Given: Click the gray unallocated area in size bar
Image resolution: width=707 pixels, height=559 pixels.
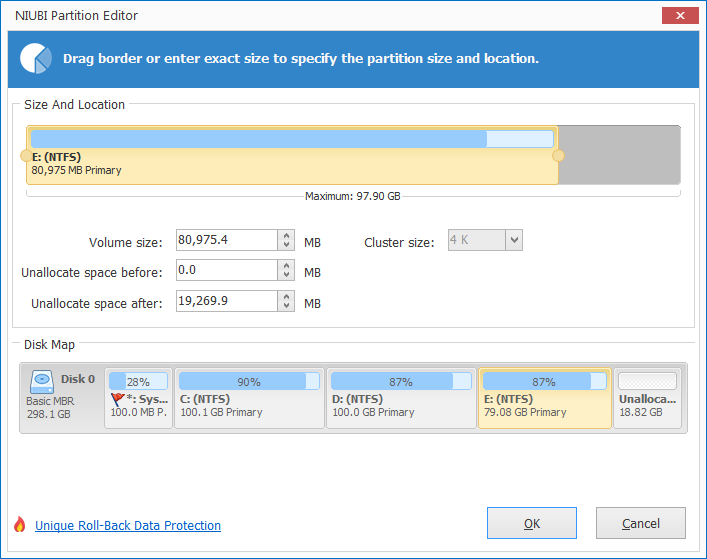Looking at the screenshot, I should 619,155.
